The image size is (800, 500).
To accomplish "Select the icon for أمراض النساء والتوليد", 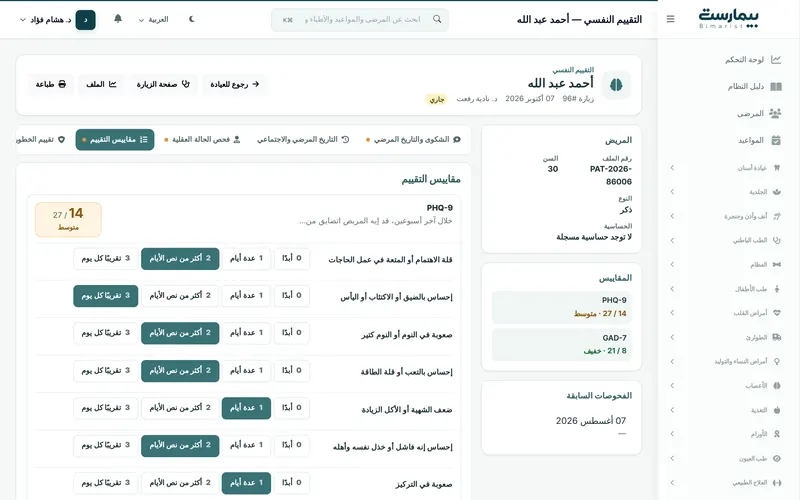I will pyautogui.click(x=777, y=361).
